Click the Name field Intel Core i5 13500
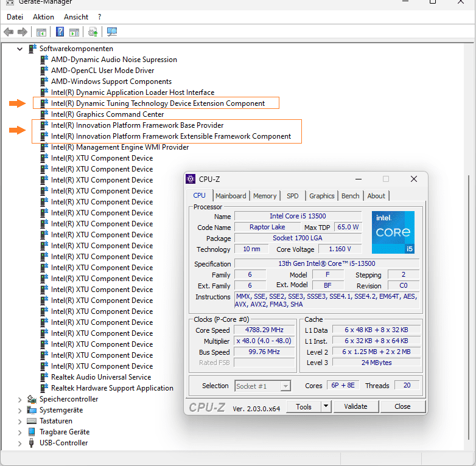This screenshot has height=466, width=476. [298, 216]
